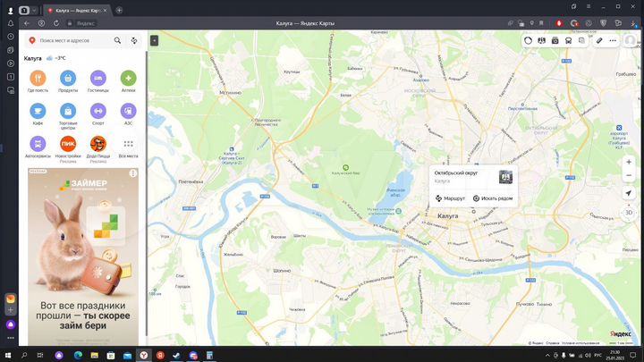Image resolution: width=644 pixels, height=362 pixels.
Task: Open the three-dots more menu on map
Action: pyautogui.click(x=613, y=40)
